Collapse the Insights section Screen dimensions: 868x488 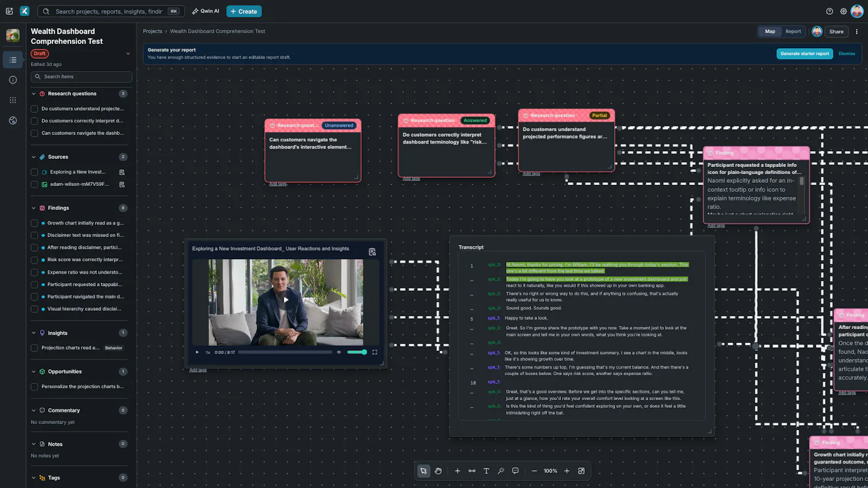pyautogui.click(x=34, y=333)
